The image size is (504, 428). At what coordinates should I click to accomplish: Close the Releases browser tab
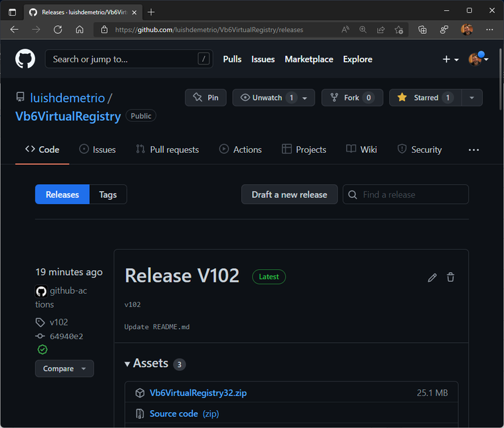coord(134,12)
